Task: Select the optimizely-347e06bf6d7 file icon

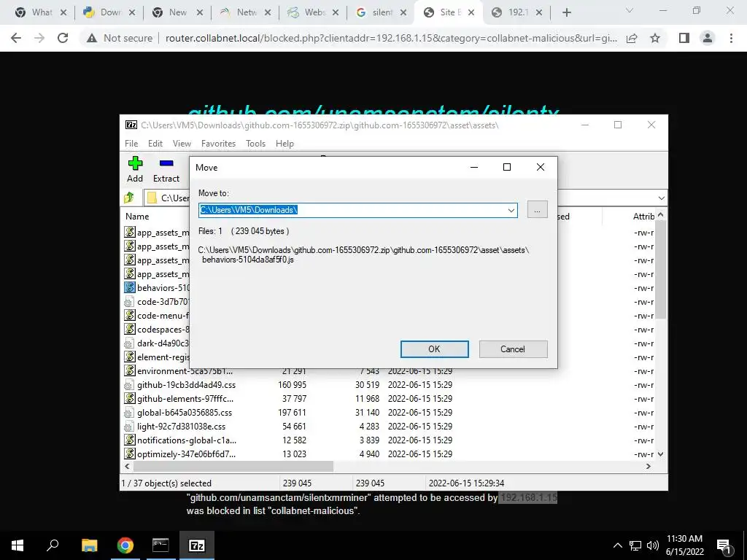Action: click(130, 454)
